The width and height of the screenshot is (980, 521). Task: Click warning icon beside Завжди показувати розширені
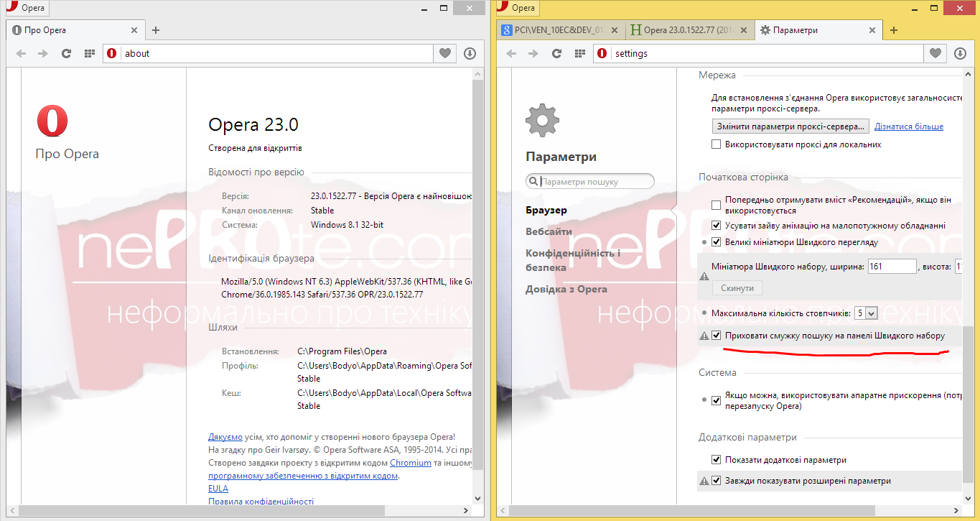tap(704, 481)
